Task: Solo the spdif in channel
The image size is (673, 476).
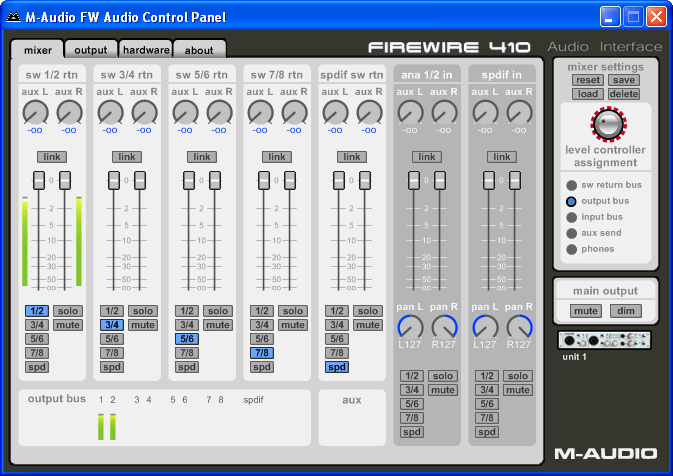Action: (x=518, y=376)
